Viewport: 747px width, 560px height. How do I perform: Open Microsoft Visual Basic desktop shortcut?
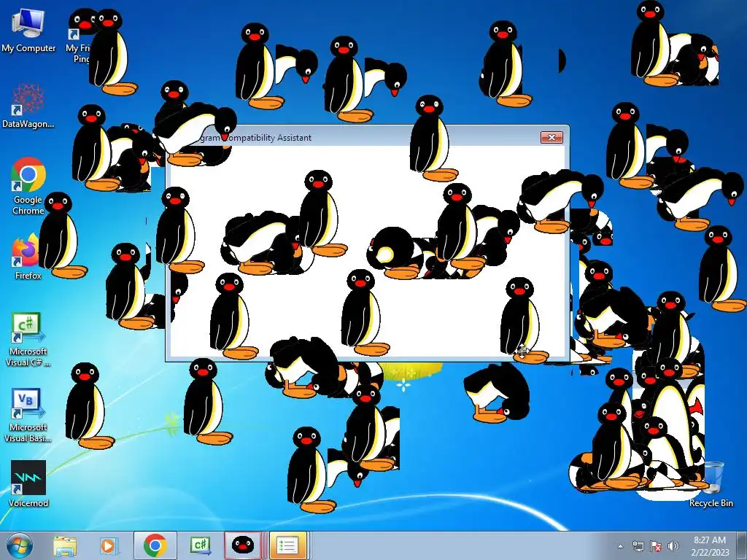coord(28,415)
